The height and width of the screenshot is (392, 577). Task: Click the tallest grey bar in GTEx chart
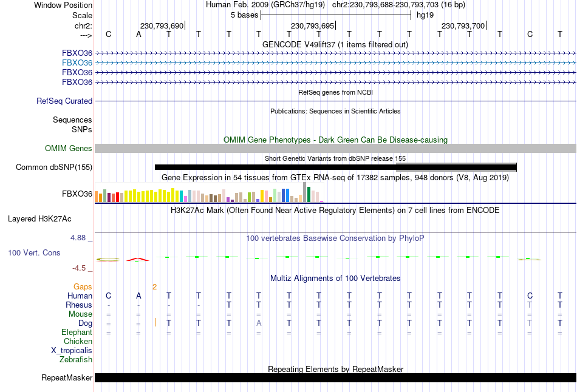(305, 192)
